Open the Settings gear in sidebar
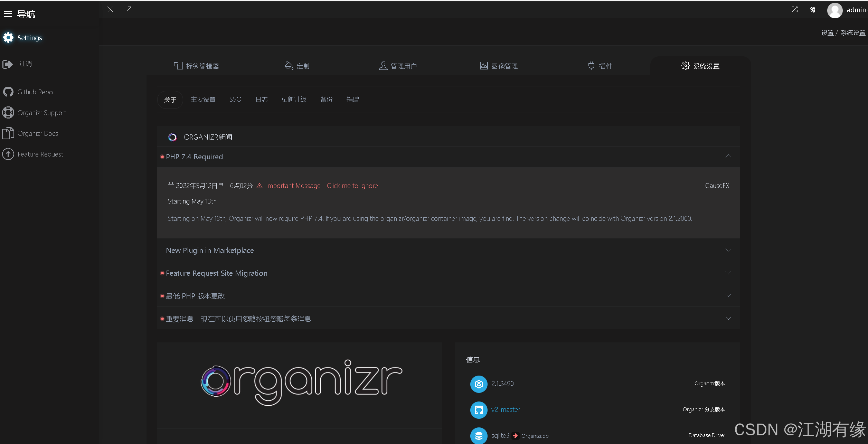 tap(8, 38)
